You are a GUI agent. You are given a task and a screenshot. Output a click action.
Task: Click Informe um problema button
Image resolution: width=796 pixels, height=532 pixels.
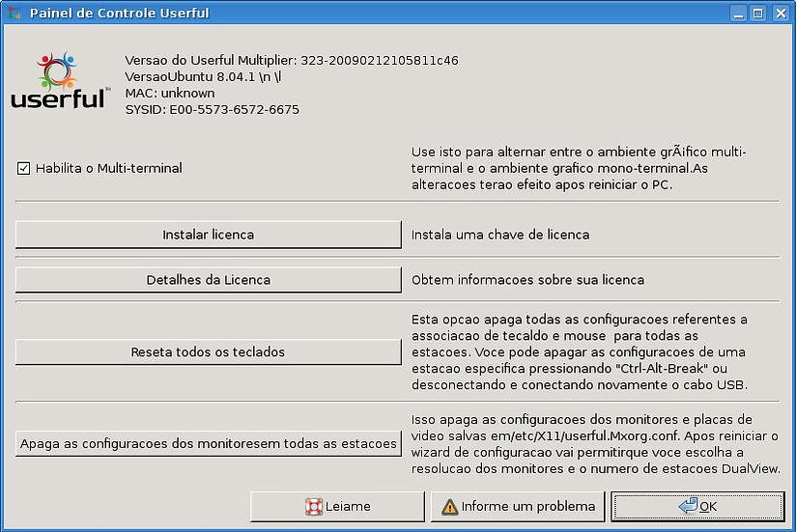point(518,506)
